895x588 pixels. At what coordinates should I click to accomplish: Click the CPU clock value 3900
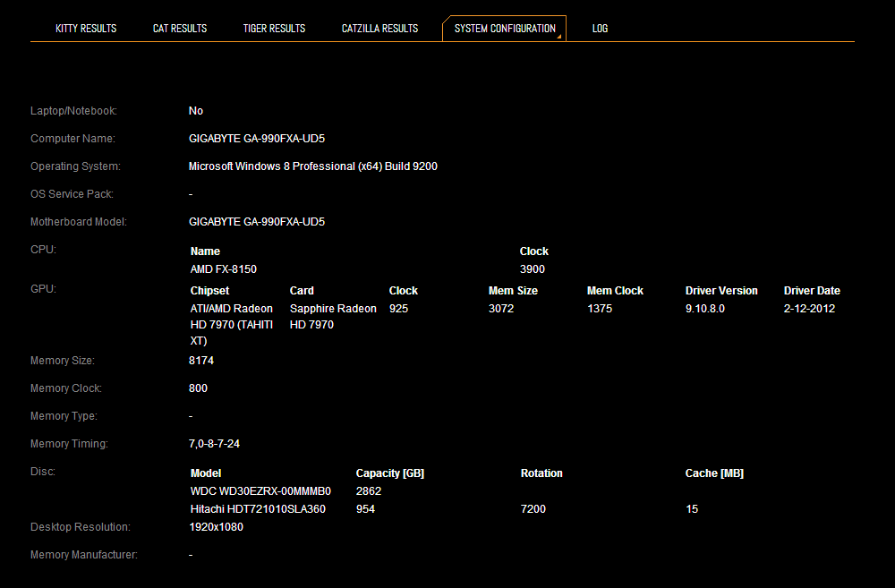coord(532,269)
